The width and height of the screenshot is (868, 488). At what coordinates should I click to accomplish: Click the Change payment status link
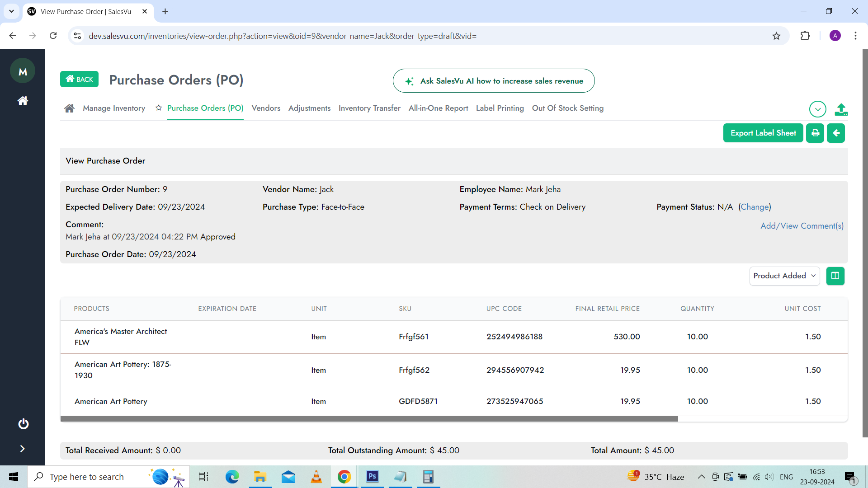click(755, 207)
